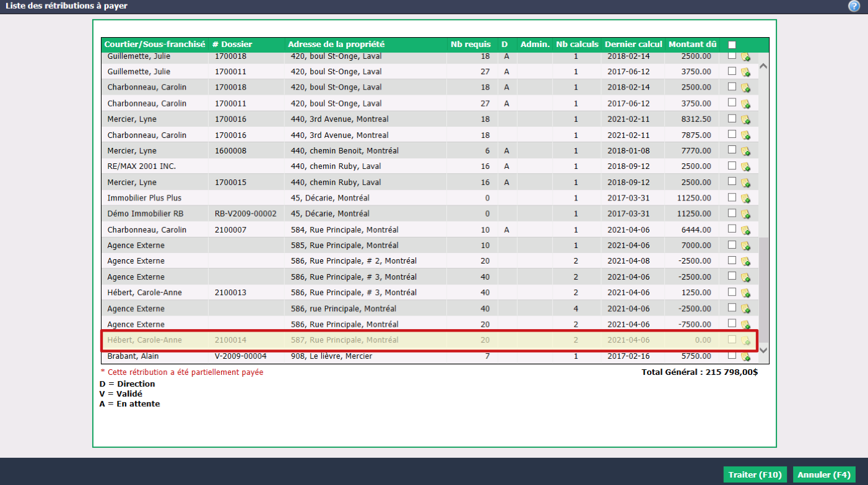Click scrollbar down arrow of the list
868x485 pixels.
click(x=763, y=350)
